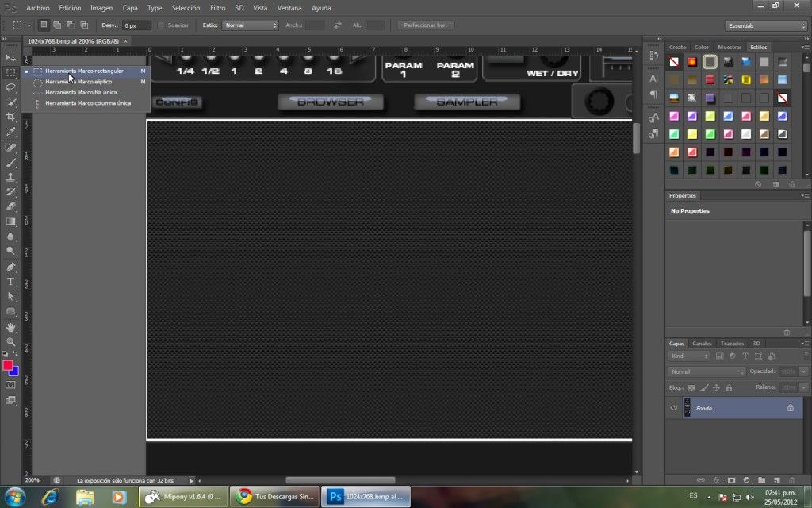Screen dimensions: 812x508
Task: Select the Blur drop tool
Action: click(x=10, y=237)
